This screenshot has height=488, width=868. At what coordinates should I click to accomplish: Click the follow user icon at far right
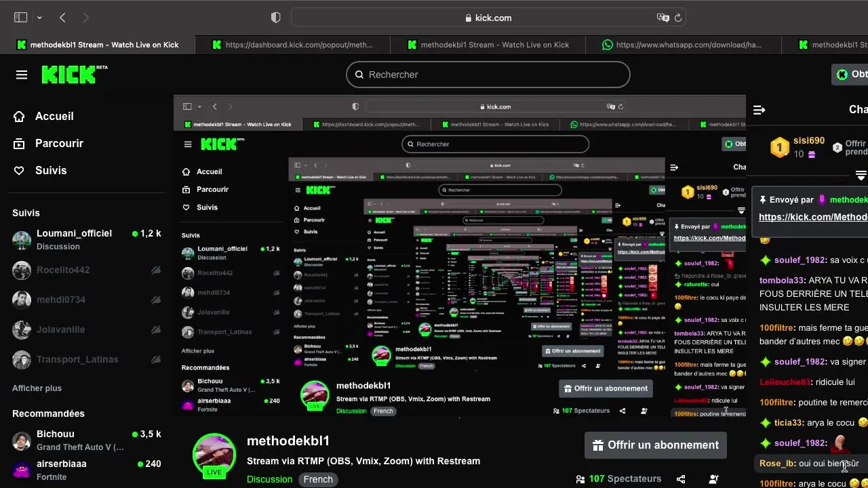pyautogui.click(x=713, y=479)
